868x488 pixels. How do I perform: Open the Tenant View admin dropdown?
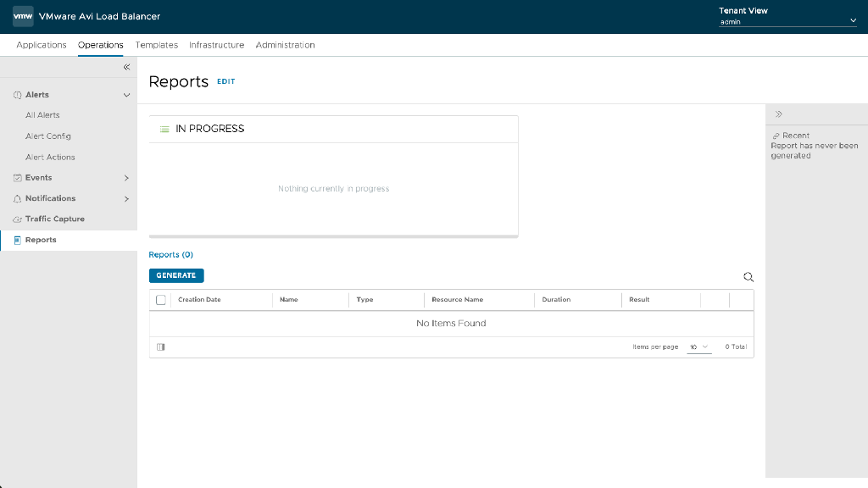(x=787, y=21)
